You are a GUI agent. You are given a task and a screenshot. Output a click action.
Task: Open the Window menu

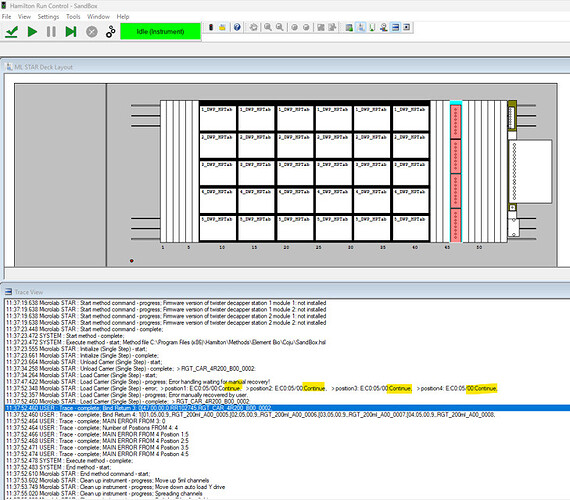click(x=98, y=17)
